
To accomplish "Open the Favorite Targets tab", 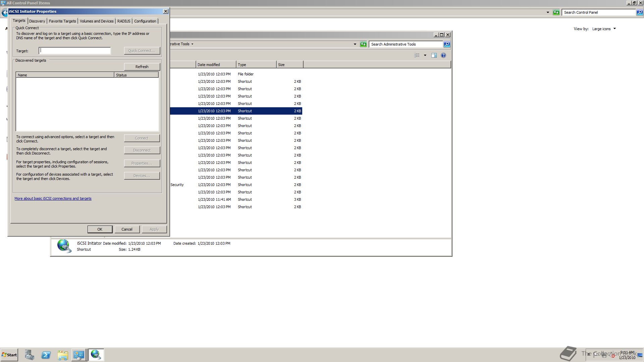I will click(62, 21).
